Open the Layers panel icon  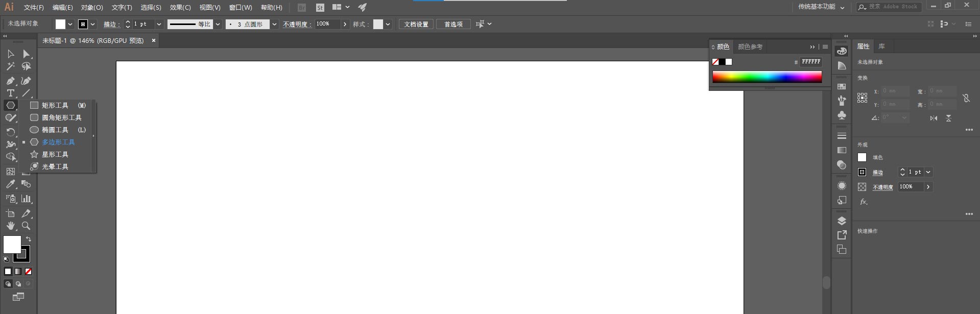click(842, 221)
